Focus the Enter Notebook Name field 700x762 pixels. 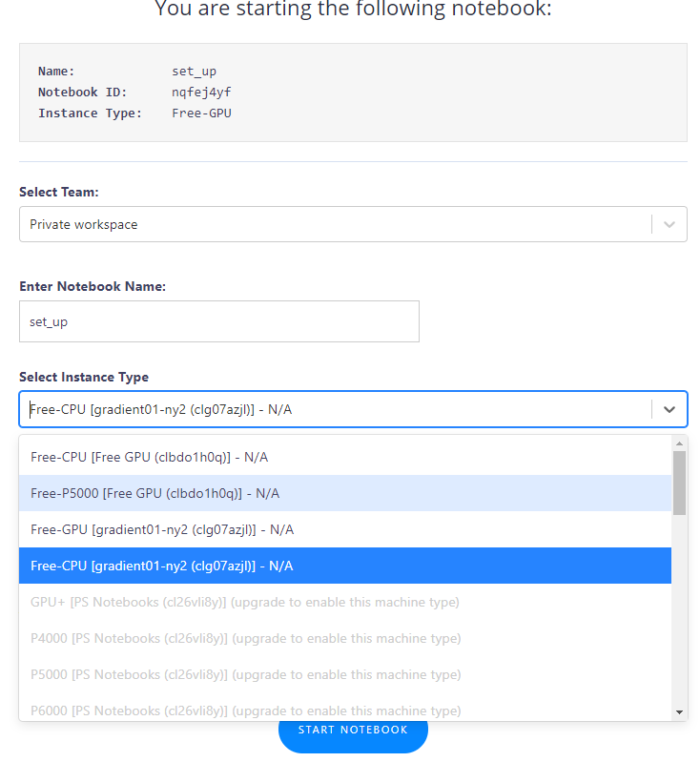point(219,321)
